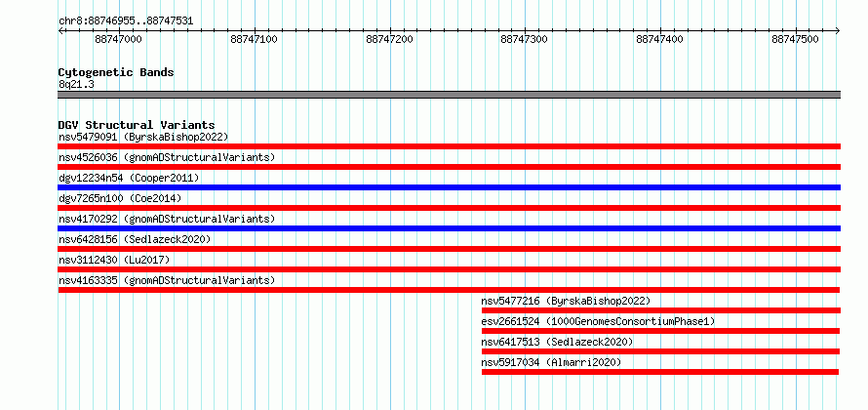The image size is (868, 410).
Task: Click the esv2661524 (1000GenomesConsortiumPhase1) label
Action: [598, 321]
